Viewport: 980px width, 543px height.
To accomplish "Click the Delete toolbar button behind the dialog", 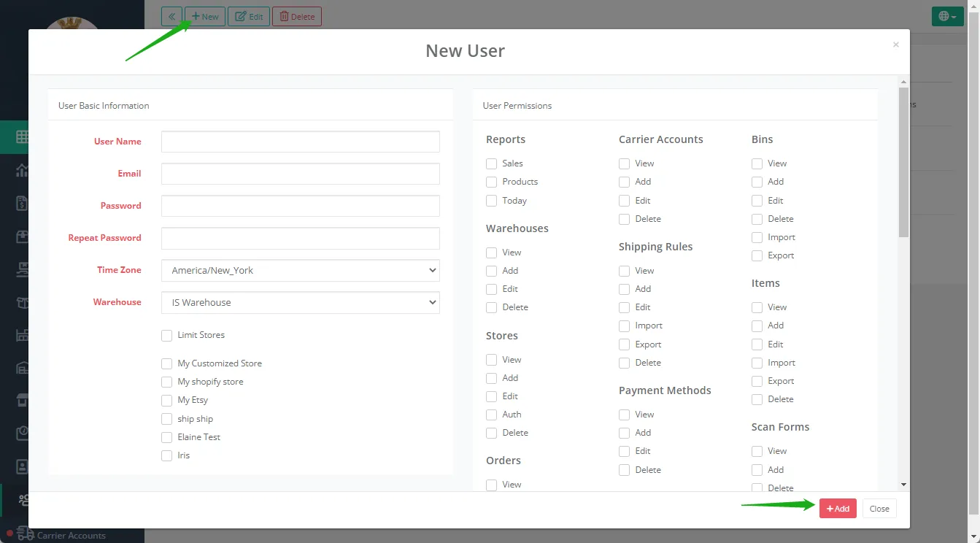I will point(297,16).
